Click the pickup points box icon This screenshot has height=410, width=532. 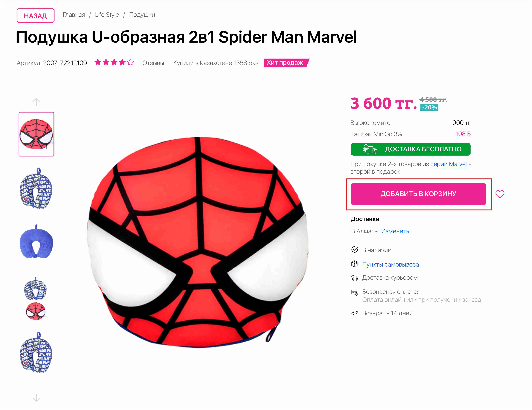[354, 264]
